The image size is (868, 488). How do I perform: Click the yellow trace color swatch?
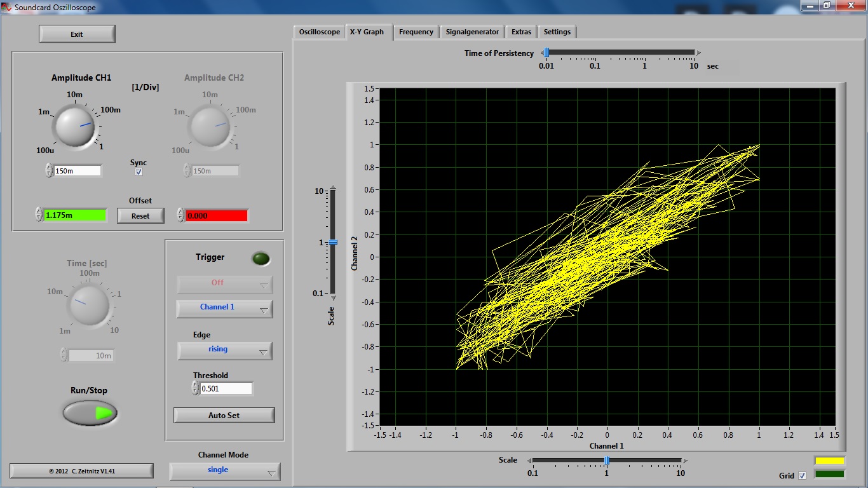coord(829,461)
